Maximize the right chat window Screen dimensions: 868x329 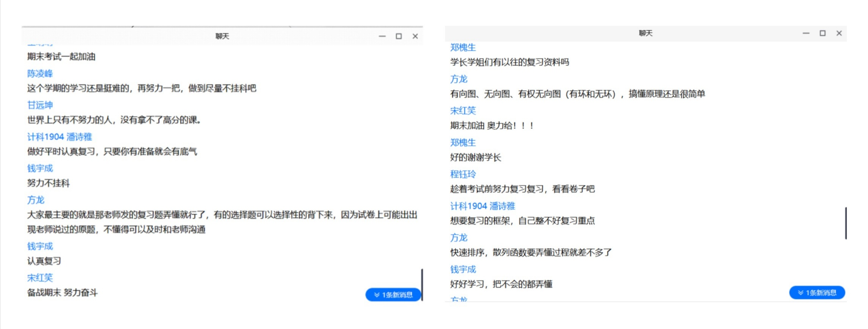822,33
